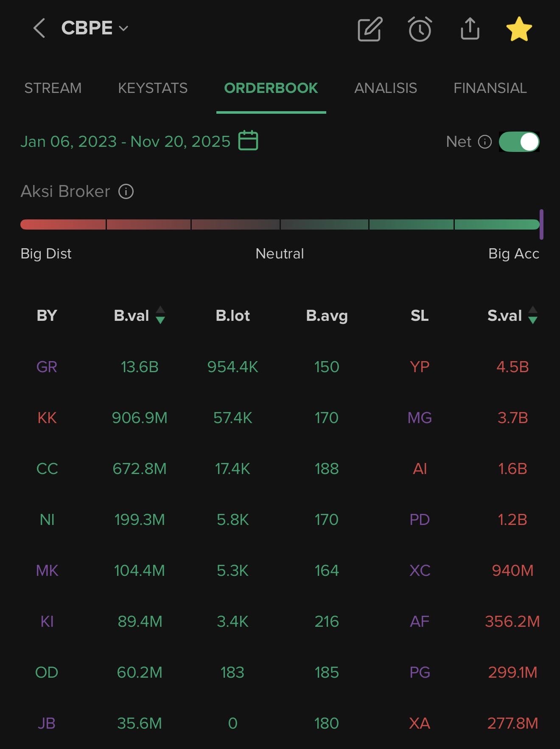Open the edit note icon
Viewport: 560px width, 749px height.
click(x=370, y=29)
